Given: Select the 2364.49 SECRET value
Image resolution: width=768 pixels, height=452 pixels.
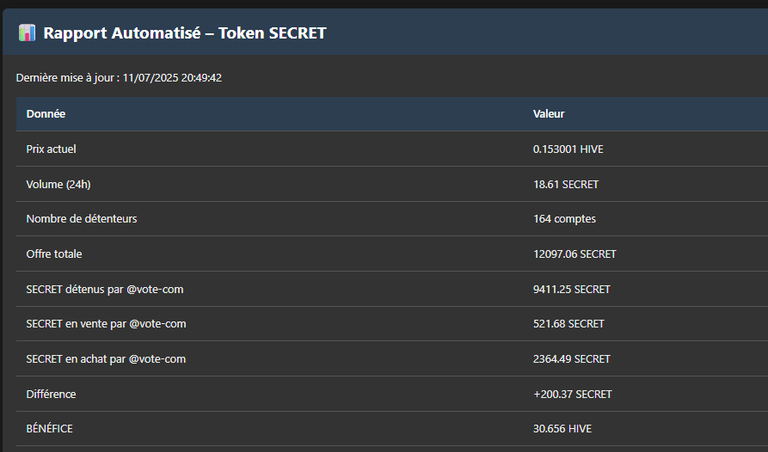Looking at the screenshot, I should 572,359.
